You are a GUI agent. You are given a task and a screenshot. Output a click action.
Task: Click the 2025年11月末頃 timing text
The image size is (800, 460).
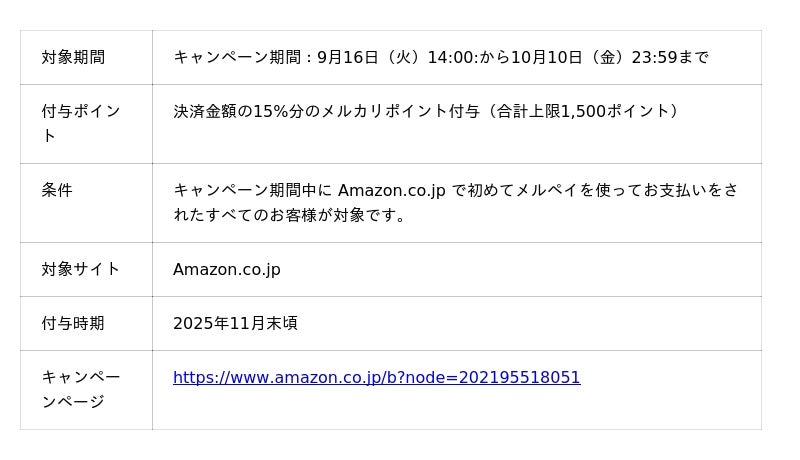(235, 323)
